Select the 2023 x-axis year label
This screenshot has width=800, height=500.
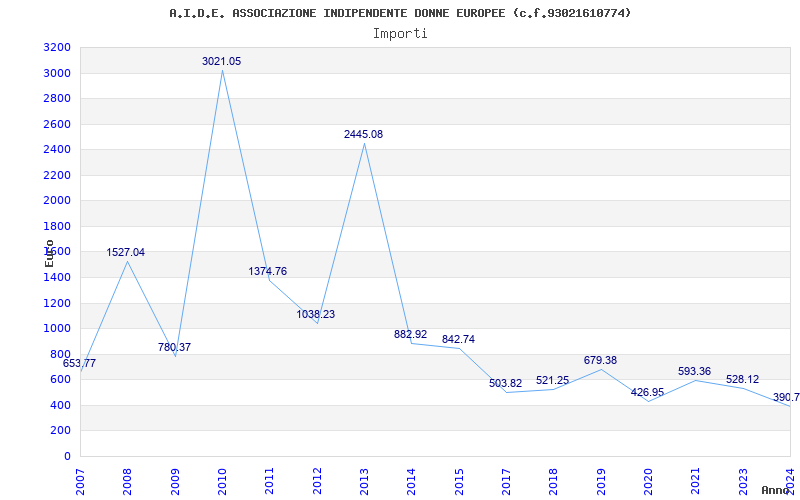pyautogui.click(x=743, y=482)
